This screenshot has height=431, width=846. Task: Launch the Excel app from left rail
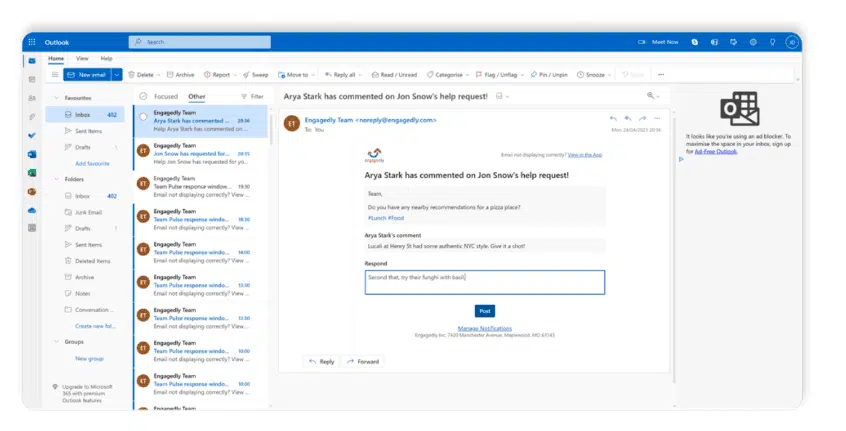point(32,173)
